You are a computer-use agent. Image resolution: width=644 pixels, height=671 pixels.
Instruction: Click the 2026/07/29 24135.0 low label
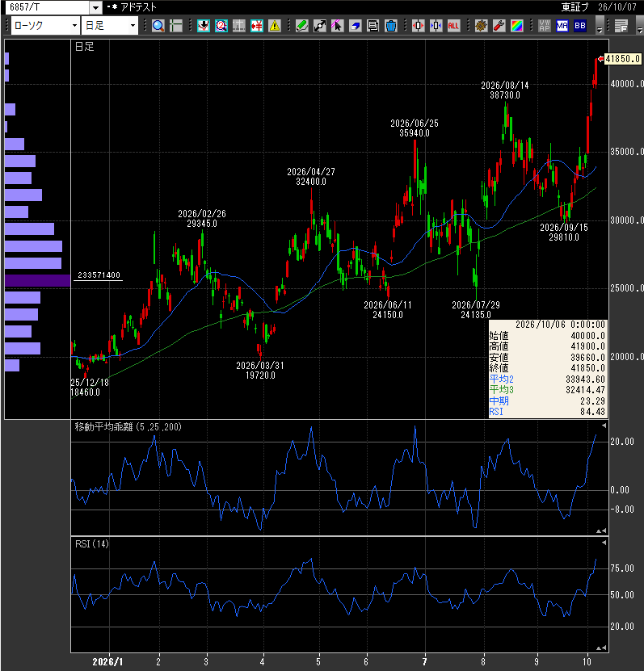[x=476, y=310]
